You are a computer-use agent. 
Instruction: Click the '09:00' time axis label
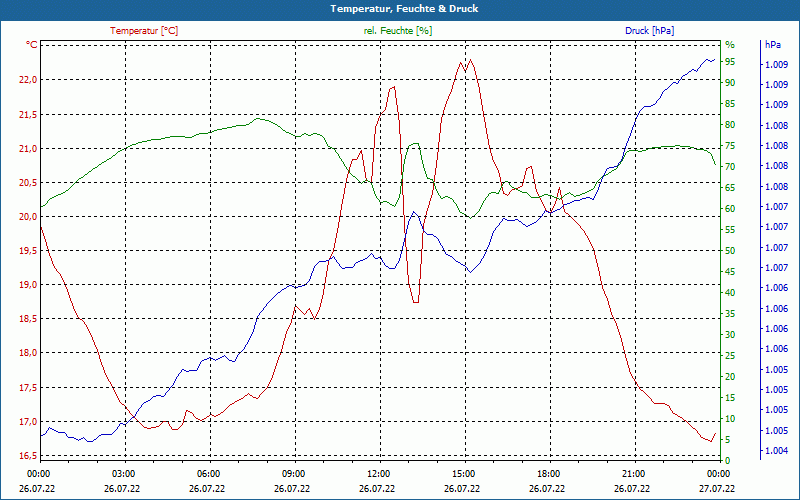click(292, 474)
